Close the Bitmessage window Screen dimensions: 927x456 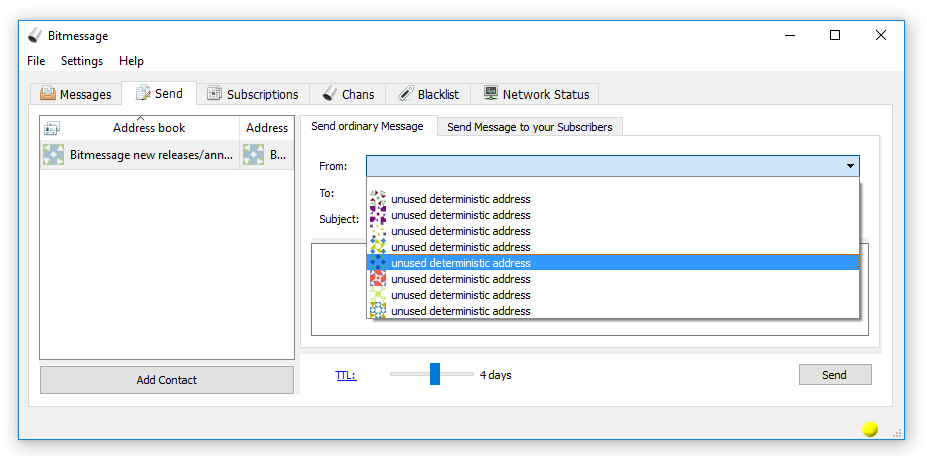pyautogui.click(x=880, y=35)
